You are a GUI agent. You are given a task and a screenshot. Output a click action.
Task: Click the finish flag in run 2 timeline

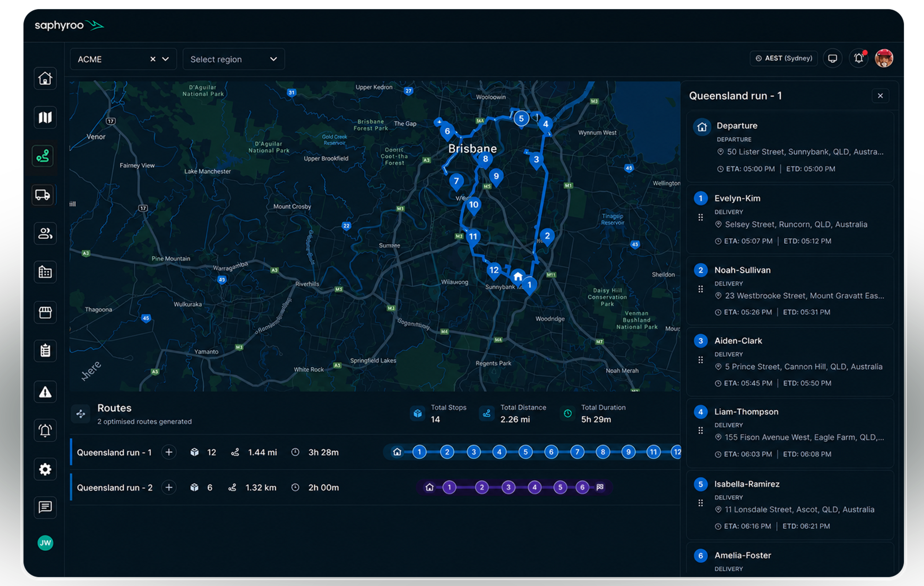pyautogui.click(x=600, y=487)
